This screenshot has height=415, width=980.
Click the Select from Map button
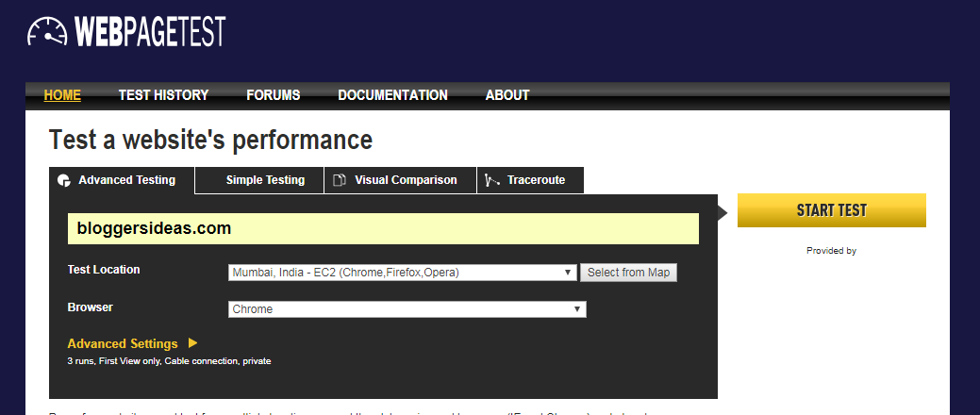click(628, 273)
